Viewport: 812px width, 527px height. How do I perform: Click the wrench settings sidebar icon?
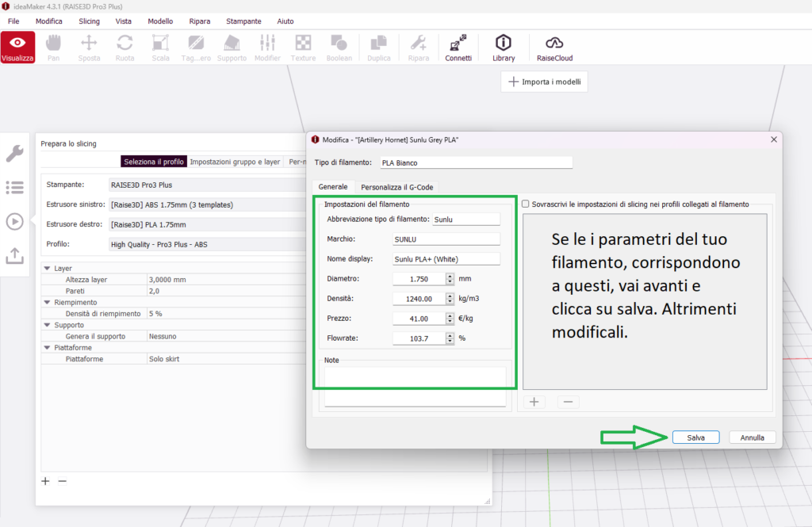14,153
